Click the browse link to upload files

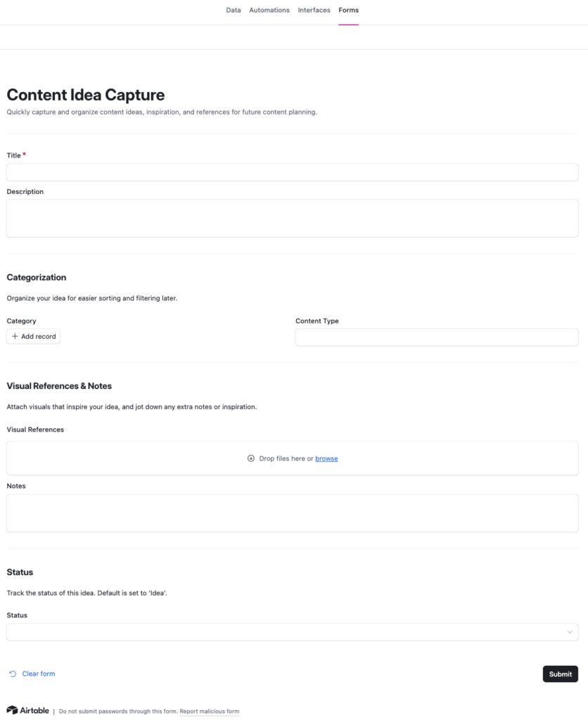point(326,458)
